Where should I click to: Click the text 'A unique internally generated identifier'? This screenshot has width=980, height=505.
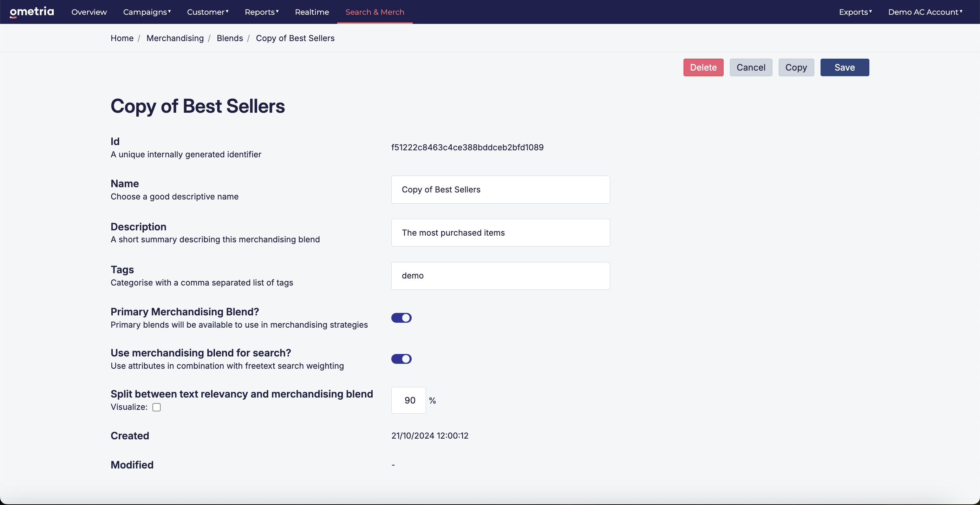[x=186, y=155]
